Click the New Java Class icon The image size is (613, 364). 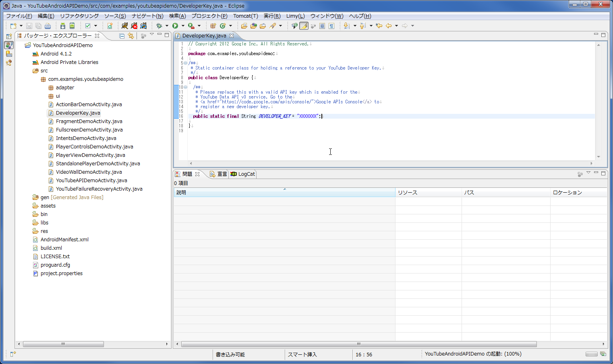click(223, 26)
